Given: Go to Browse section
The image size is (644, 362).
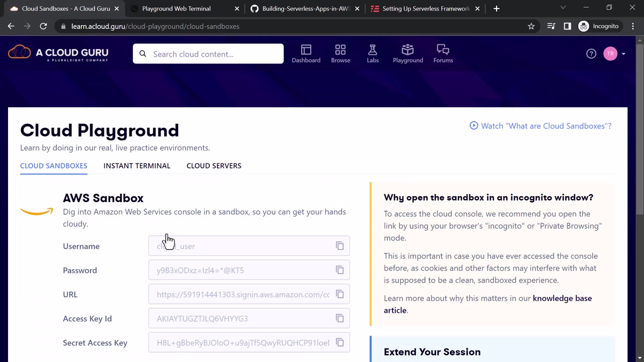Looking at the screenshot, I should tap(340, 54).
